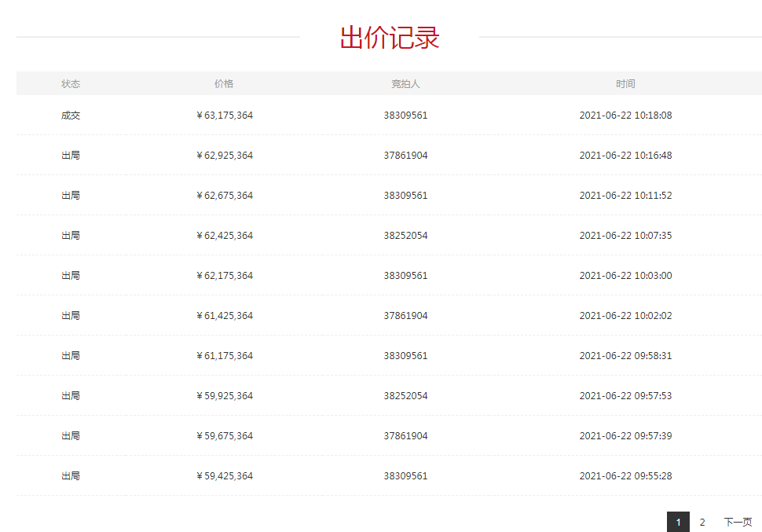This screenshot has width=762, height=532.
Task: Click bidder 38252054 in the 09:57:53 row
Action: click(405, 395)
